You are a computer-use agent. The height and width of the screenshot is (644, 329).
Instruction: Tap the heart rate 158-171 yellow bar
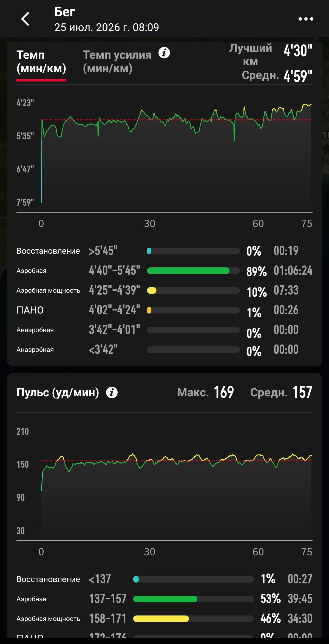(x=193, y=619)
